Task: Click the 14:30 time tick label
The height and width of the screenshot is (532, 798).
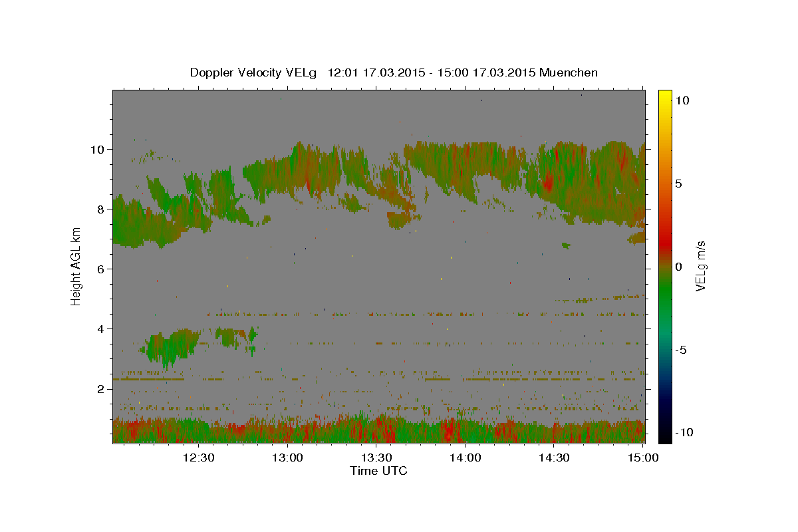Action: [554, 458]
